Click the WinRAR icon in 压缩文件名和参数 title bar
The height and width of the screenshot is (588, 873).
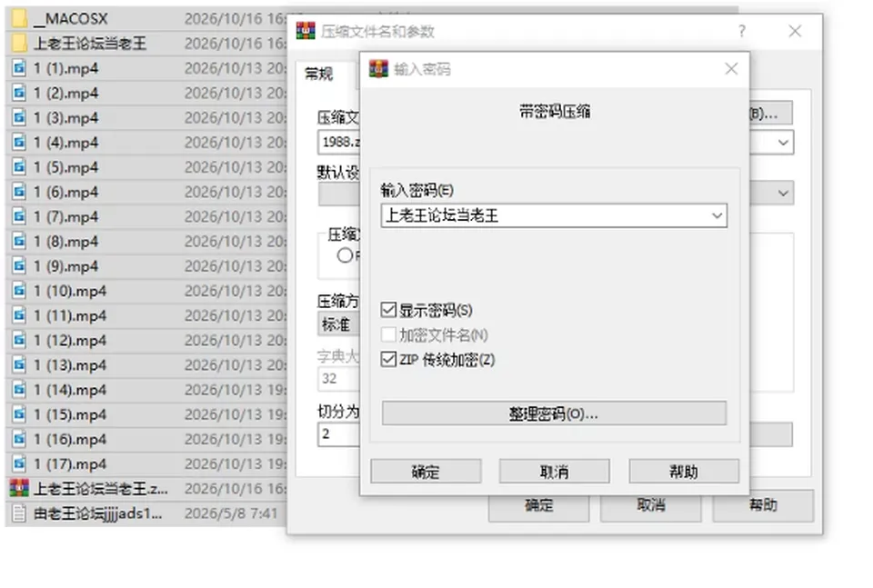pos(306,31)
